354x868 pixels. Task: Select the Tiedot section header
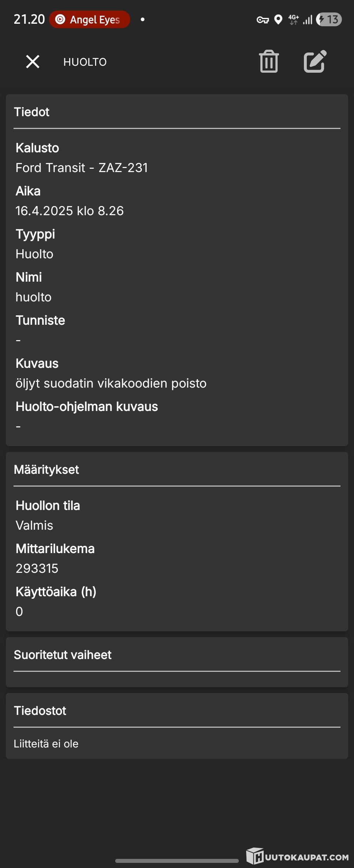(x=32, y=112)
